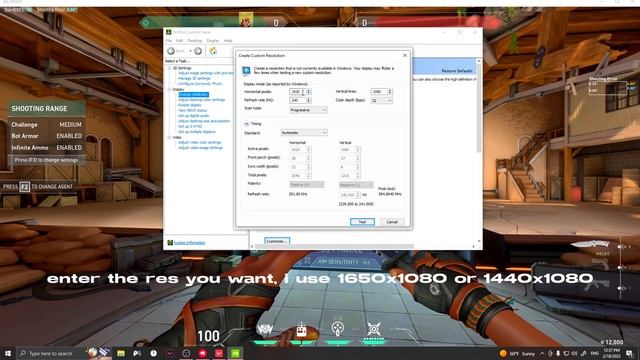Collapse the 3D Settings tree node
The width and height of the screenshot is (640, 360).
[169, 68]
